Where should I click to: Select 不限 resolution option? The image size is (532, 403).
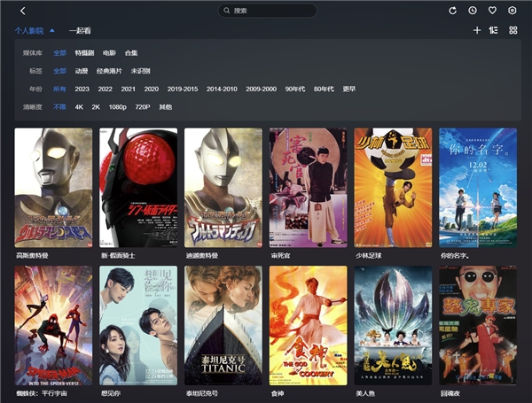coord(59,107)
